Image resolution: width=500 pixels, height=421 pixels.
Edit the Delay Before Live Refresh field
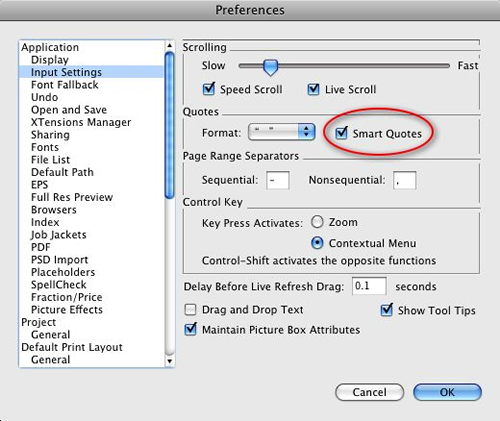[x=369, y=286]
